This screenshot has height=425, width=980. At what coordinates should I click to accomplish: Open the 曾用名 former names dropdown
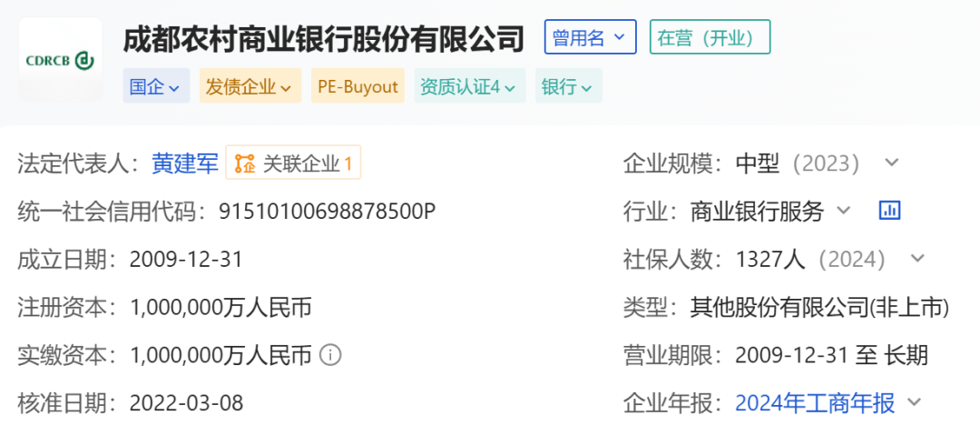tap(590, 38)
